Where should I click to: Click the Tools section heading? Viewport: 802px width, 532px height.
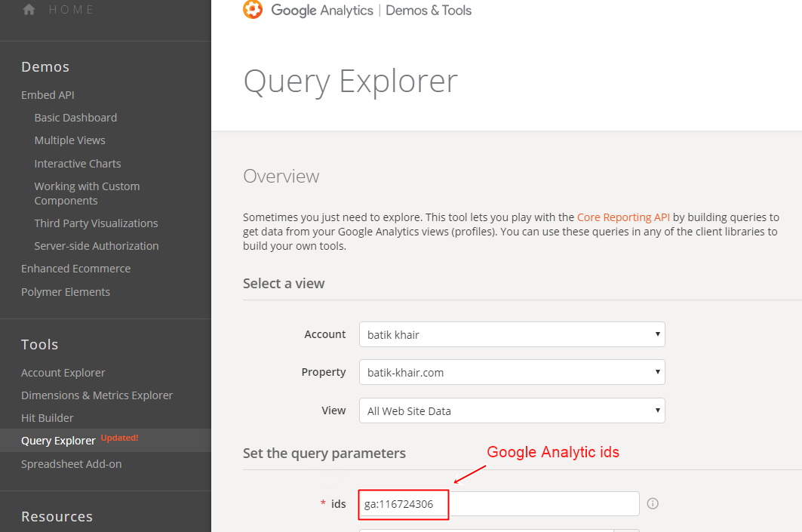click(x=39, y=344)
